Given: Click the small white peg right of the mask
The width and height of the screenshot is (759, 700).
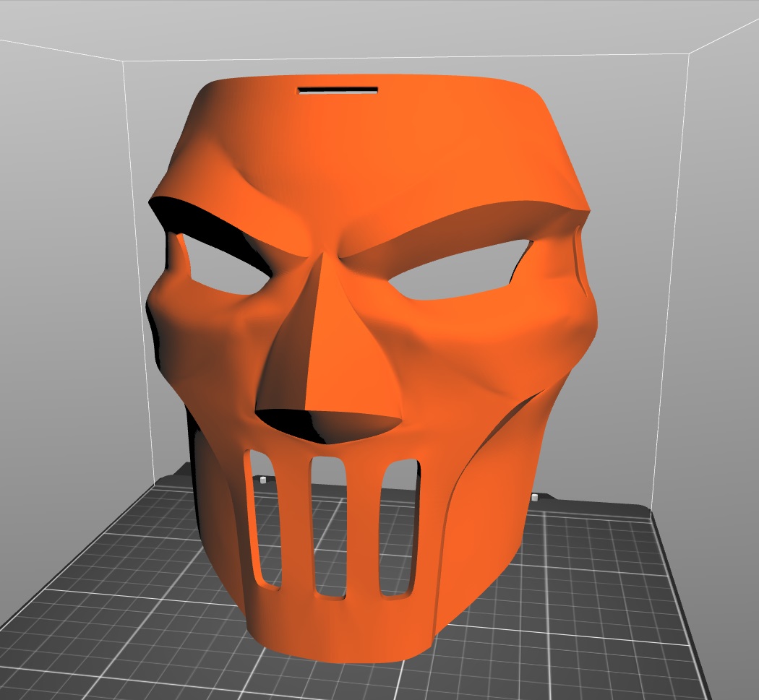Looking at the screenshot, I should pyautogui.click(x=533, y=497).
